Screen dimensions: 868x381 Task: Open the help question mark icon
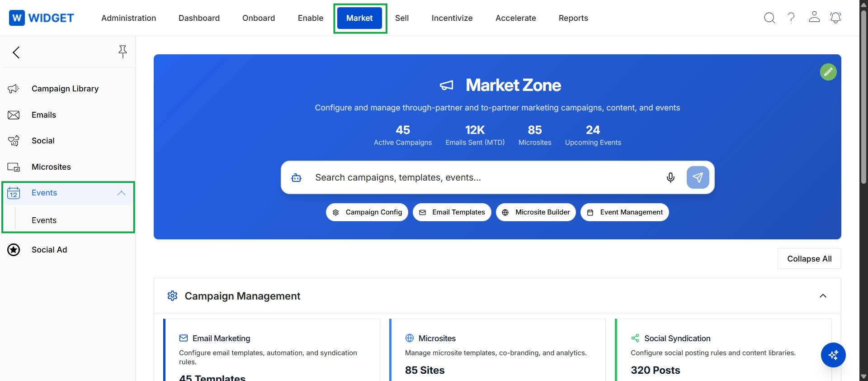click(791, 18)
